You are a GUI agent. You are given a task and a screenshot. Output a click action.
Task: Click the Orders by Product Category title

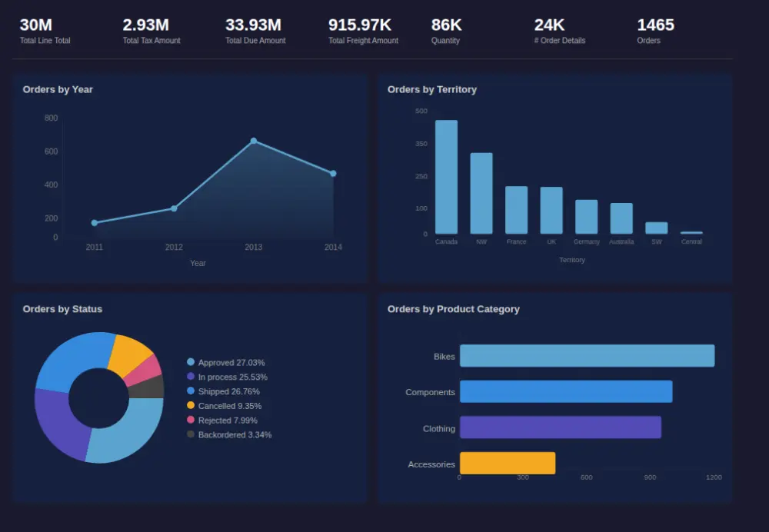[453, 309]
